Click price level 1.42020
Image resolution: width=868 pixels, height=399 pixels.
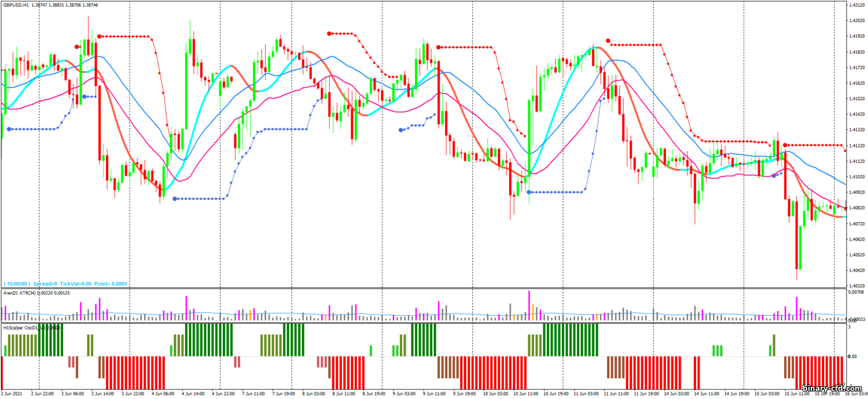click(x=856, y=21)
